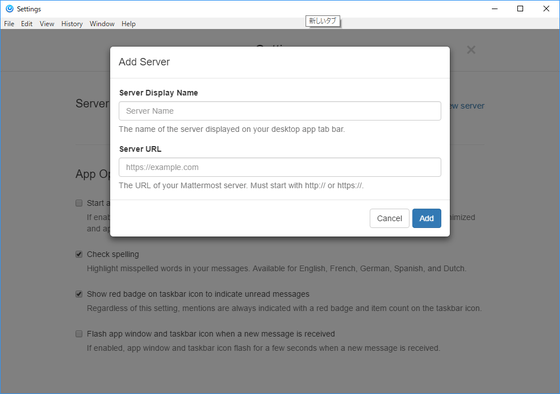
Task: Click the Server URL input field
Action: click(x=280, y=167)
